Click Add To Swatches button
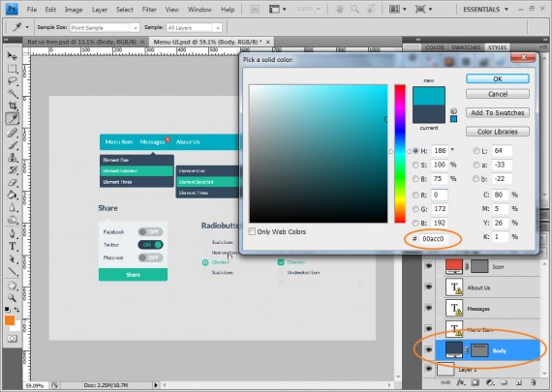Viewport: 552px width, 392px height. point(498,112)
